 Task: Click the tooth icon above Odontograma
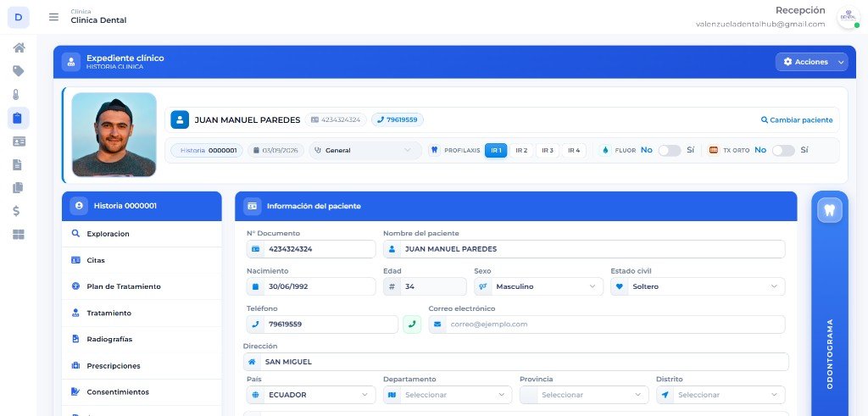(x=829, y=210)
